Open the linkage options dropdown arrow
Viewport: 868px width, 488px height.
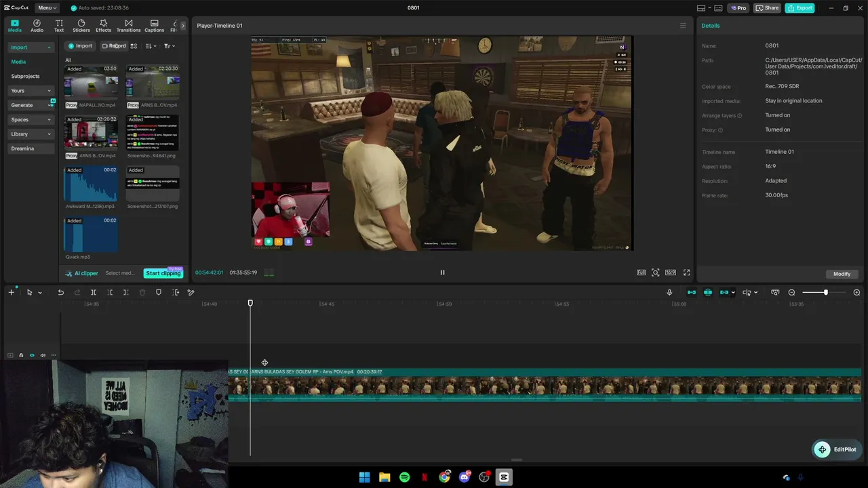tap(733, 293)
